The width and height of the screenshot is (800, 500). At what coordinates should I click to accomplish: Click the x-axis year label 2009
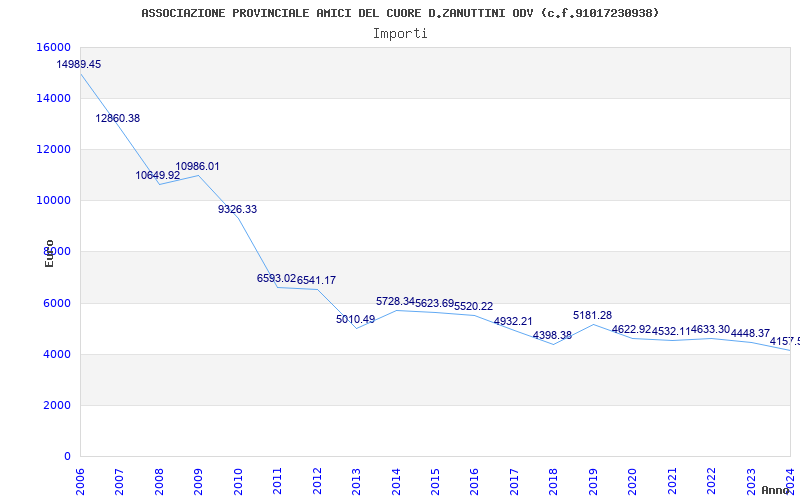[x=198, y=482]
